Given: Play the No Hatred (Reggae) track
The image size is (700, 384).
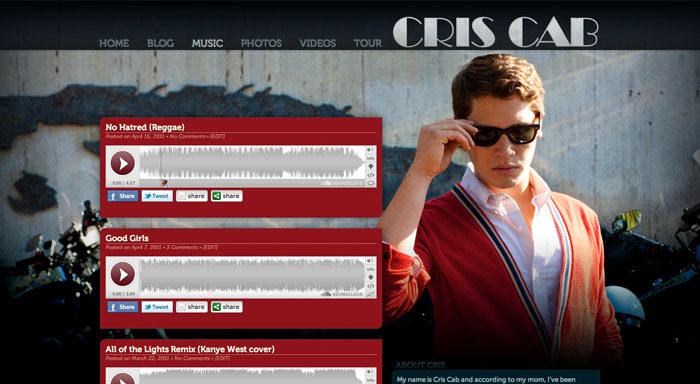Looking at the screenshot, I should [x=122, y=163].
